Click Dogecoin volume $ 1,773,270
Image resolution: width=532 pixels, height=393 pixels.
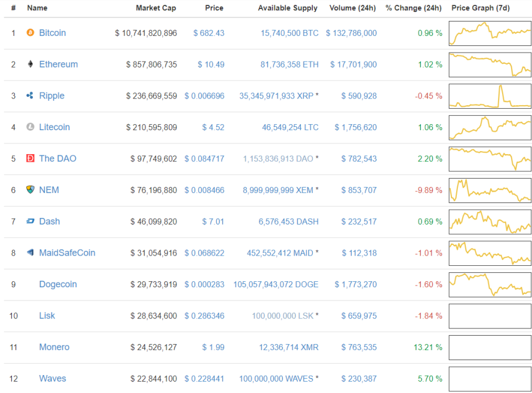(x=356, y=284)
